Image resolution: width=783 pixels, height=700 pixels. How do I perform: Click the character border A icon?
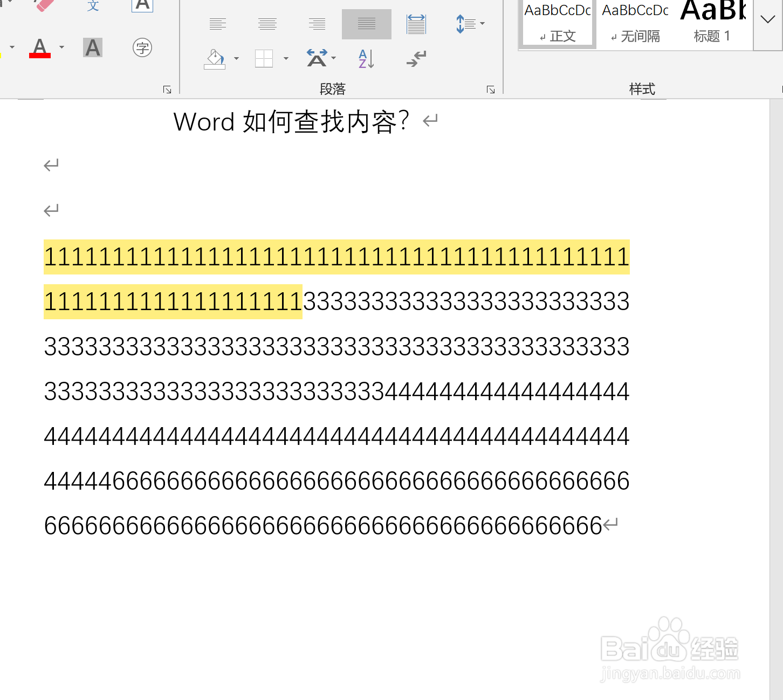click(x=142, y=5)
